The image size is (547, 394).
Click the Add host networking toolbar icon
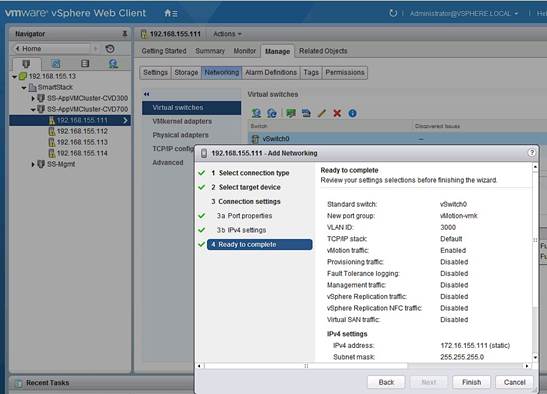[256, 113]
